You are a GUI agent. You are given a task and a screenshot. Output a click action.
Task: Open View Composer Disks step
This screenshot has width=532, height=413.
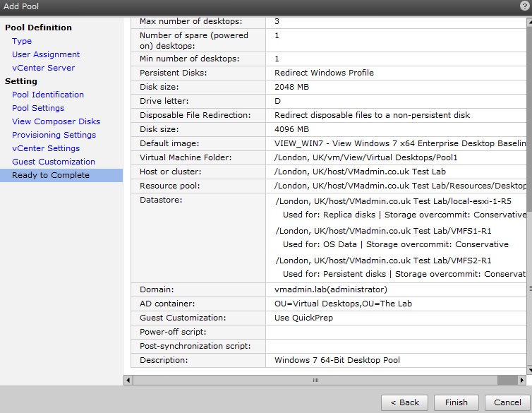[56, 121]
